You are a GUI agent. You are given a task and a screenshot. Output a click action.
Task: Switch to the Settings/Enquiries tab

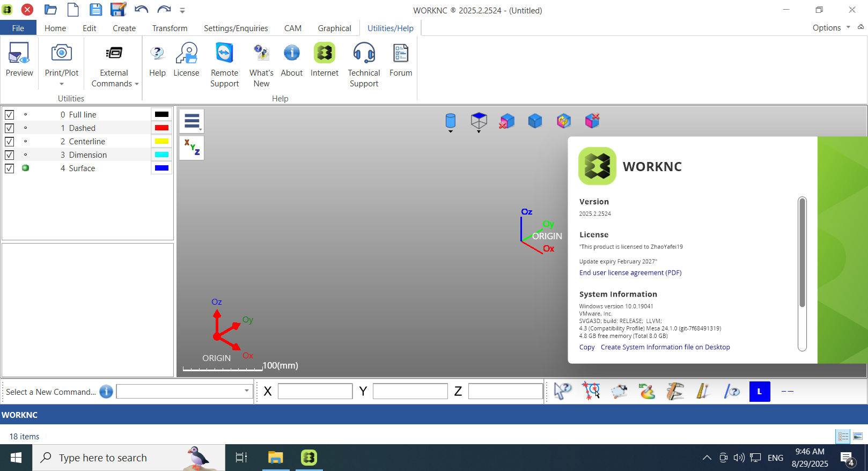point(236,28)
